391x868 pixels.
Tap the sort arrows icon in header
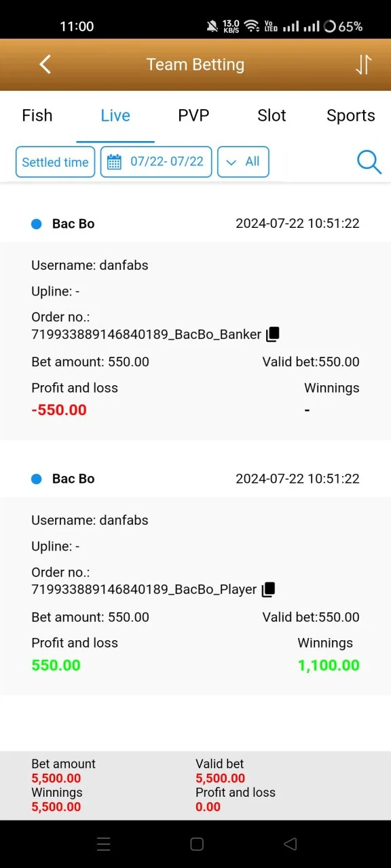[363, 64]
